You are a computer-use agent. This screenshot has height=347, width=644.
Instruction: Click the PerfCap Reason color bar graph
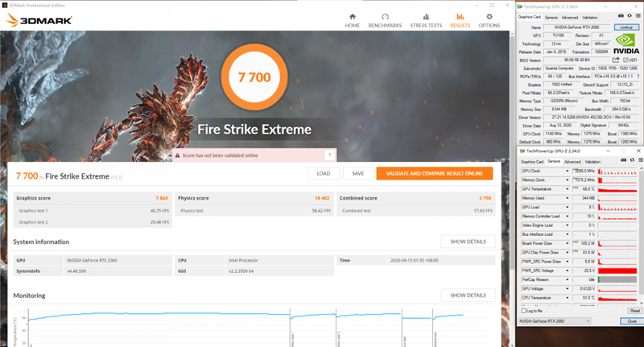click(617, 279)
